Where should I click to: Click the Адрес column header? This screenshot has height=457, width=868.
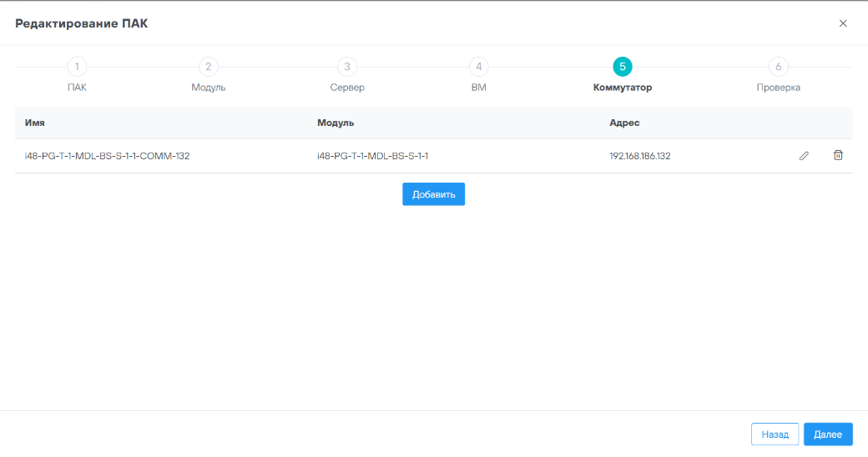click(624, 123)
